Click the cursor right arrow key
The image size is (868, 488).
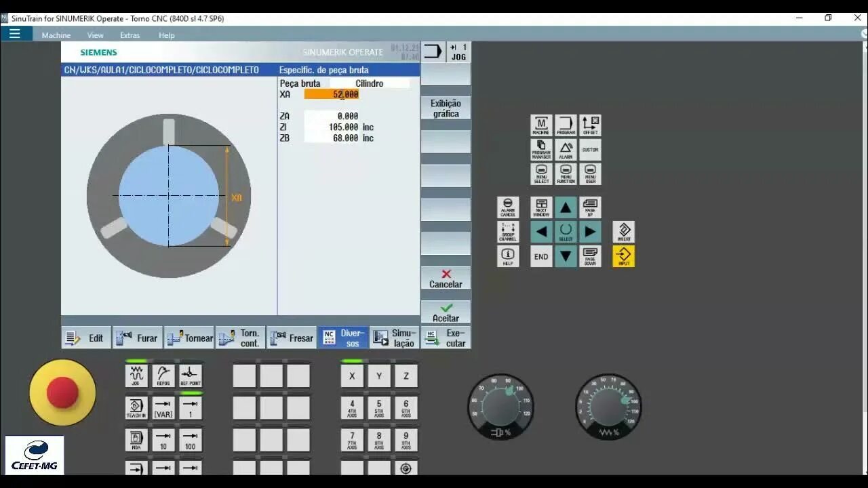[590, 232]
